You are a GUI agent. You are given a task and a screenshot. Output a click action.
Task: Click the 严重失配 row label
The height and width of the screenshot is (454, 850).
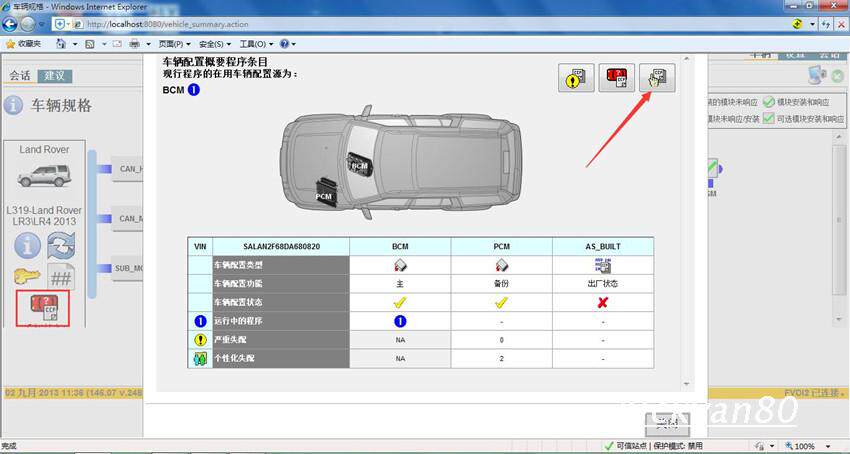[281, 340]
